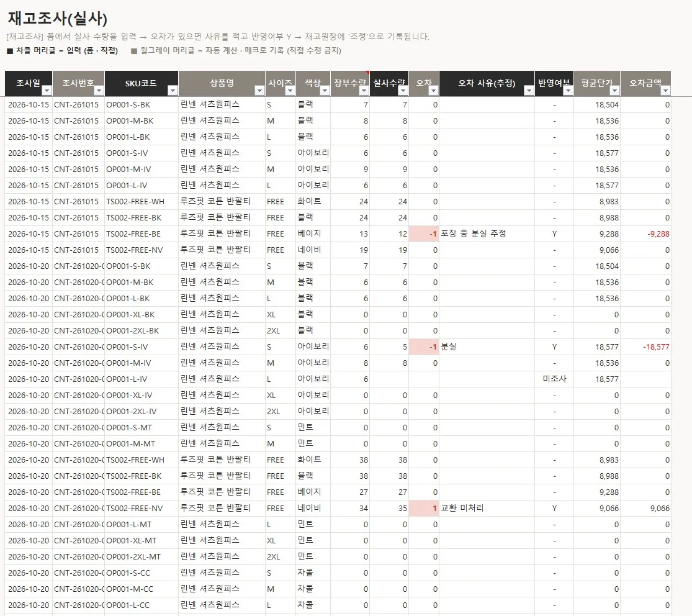
Task: Select the 화이트 cell dated 2026-10-15
Action: [x=313, y=201]
